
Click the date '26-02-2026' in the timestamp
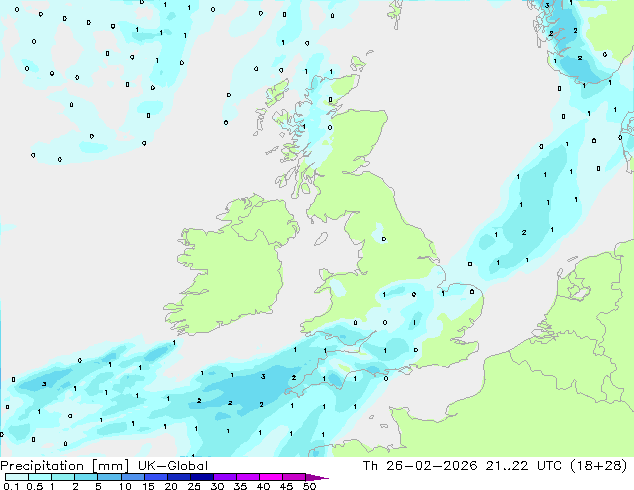pos(432,466)
